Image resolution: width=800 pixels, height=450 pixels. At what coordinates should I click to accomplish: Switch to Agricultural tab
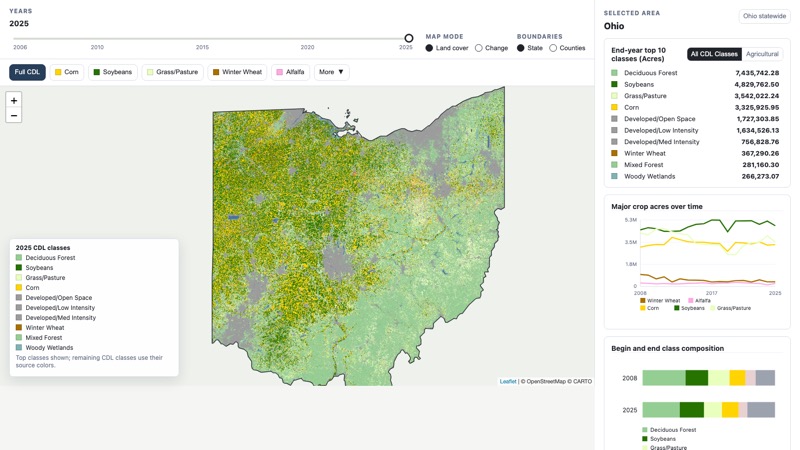pyautogui.click(x=762, y=54)
